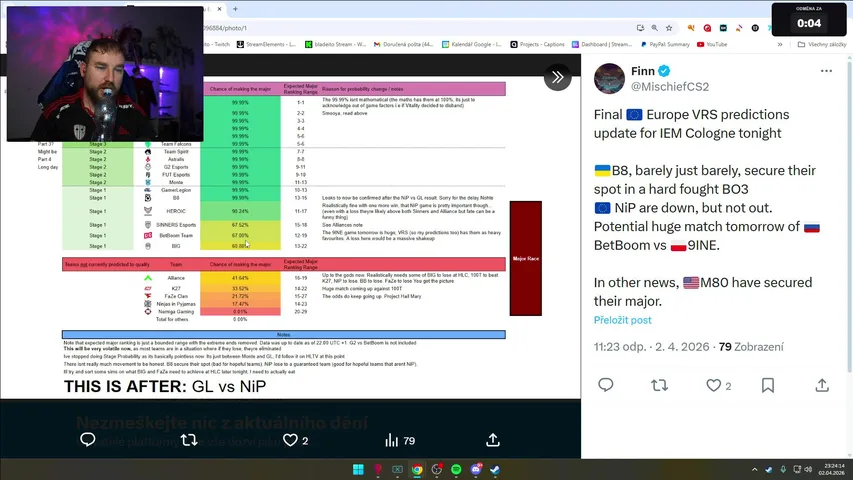This screenshot has height=480, width=853.
Task: Click the volume speaker tray icon
Action: pos(808,470)
